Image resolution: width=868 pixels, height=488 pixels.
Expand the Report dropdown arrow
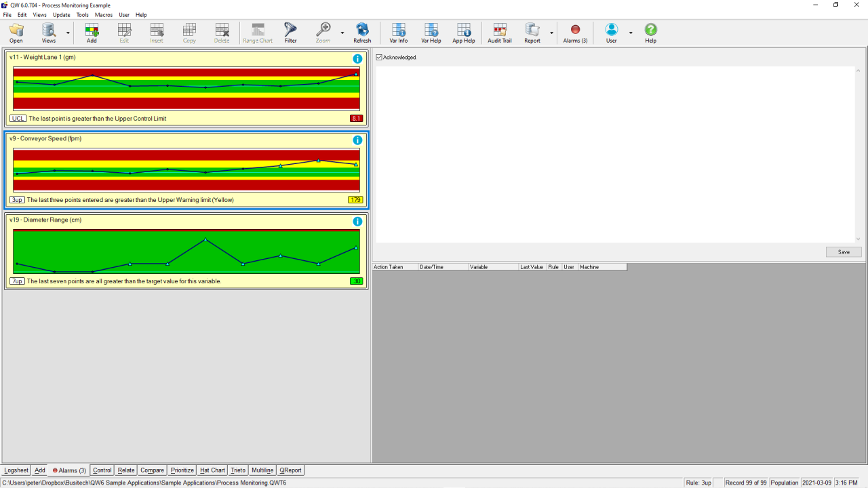click(551, 33)
